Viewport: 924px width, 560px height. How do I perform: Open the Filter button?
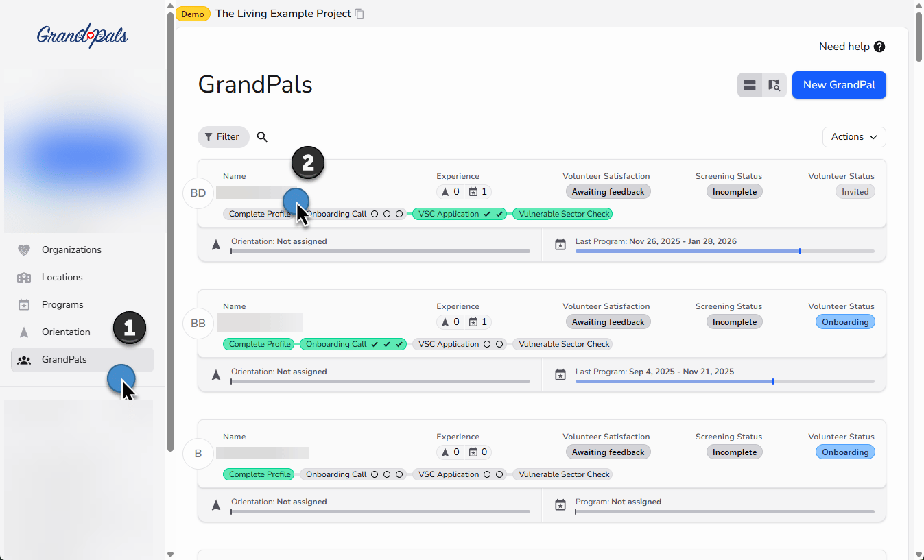click(x=223, y=137)
